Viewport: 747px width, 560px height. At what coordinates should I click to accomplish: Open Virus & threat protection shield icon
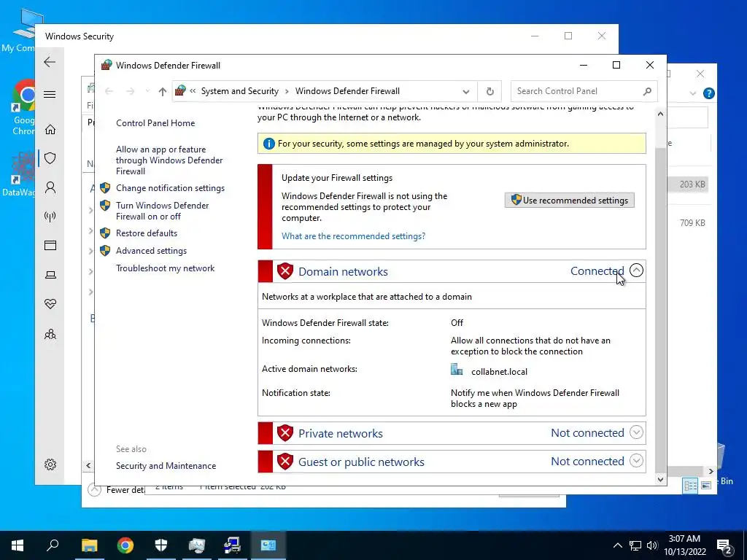[50, 158]
